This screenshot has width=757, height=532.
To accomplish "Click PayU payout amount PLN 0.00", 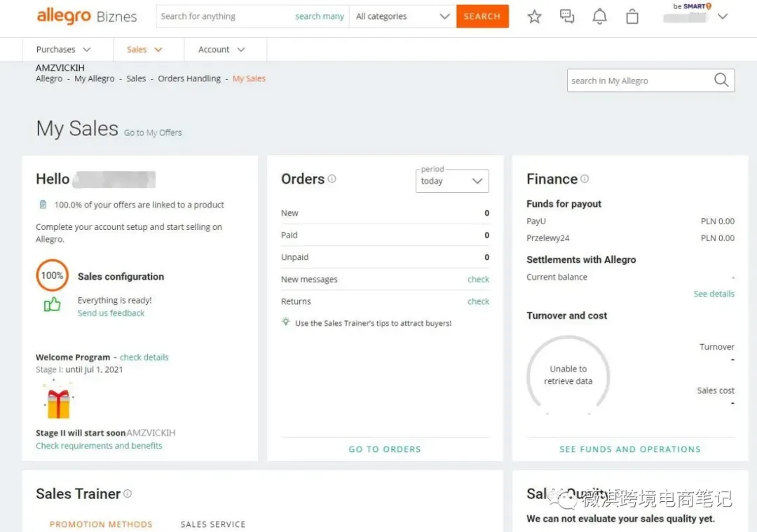I will (x=718, y=221).
